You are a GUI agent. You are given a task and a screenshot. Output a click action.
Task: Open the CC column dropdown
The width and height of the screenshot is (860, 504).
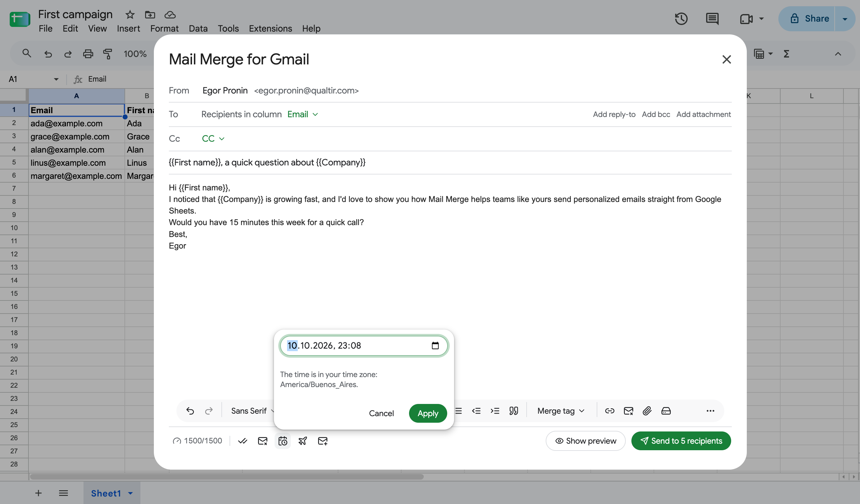point(213,139)
